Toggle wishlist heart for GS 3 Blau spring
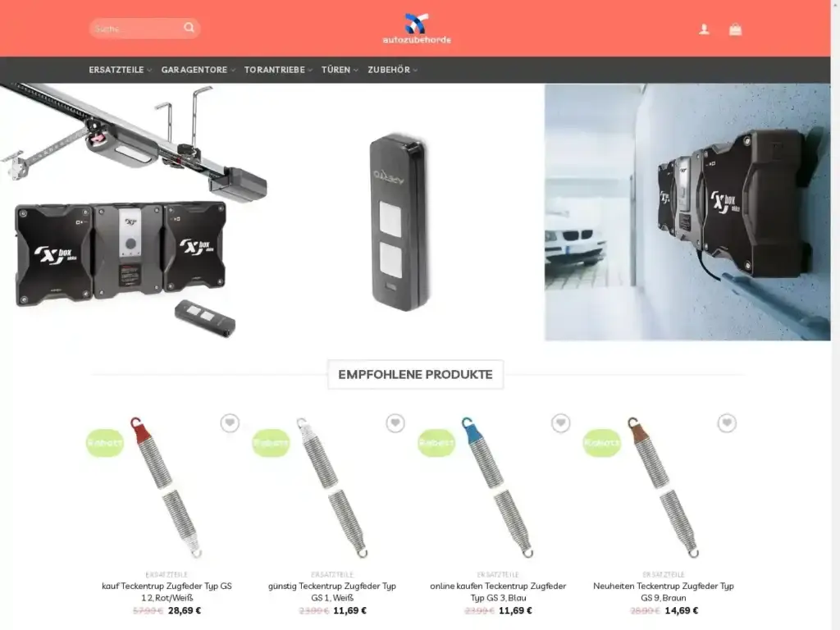The image size is (840, 630). tap(561, 423)
